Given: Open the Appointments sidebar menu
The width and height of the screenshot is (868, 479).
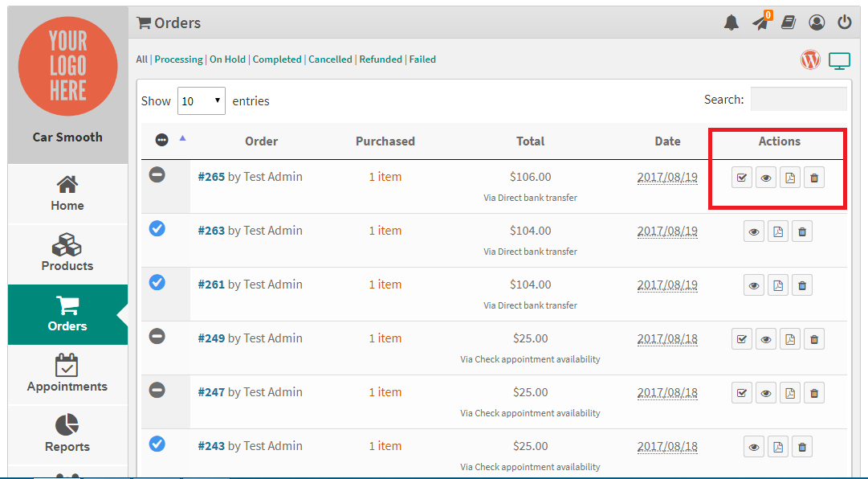Looking at the screenshot, I should pyautogui.click(x=67, y=374).
